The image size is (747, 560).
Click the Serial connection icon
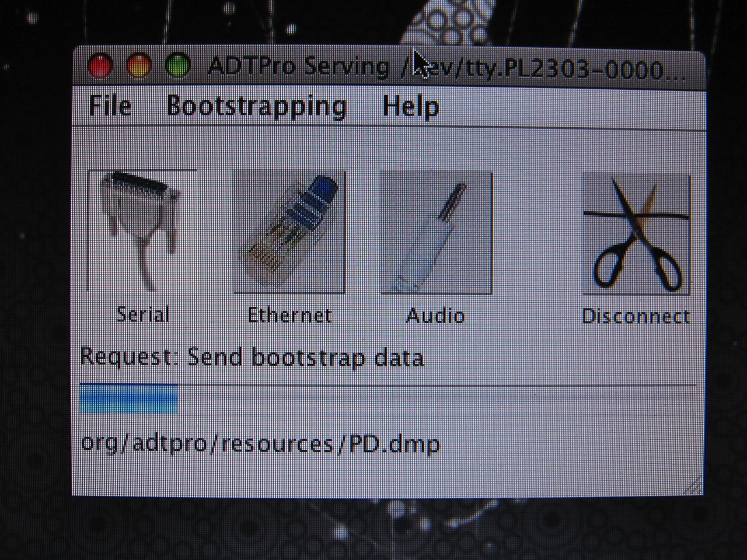point(142,231)
